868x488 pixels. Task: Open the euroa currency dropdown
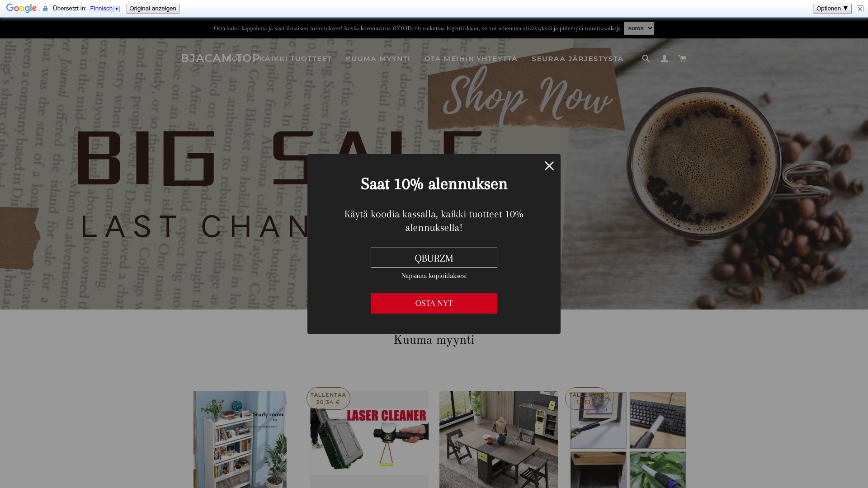[639, 28]
